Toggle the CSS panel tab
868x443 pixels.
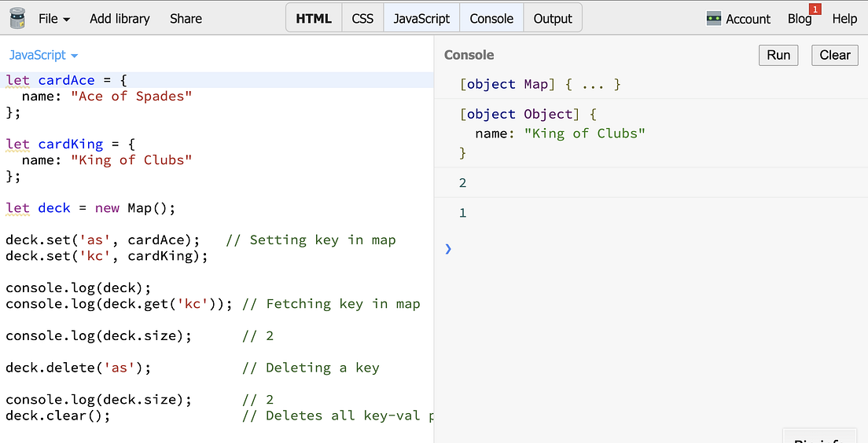pos(362,18)
